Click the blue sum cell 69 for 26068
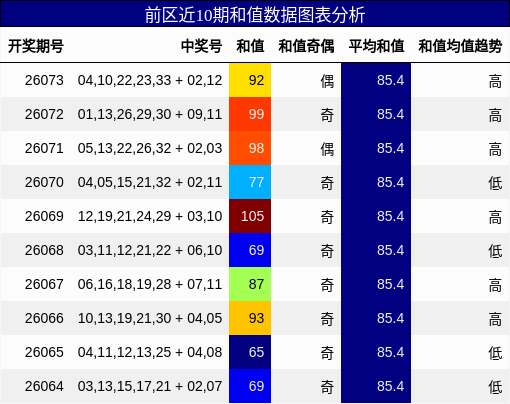Viewport: 510px width, 404px height. pyautogui.click(x=250, y=250)
